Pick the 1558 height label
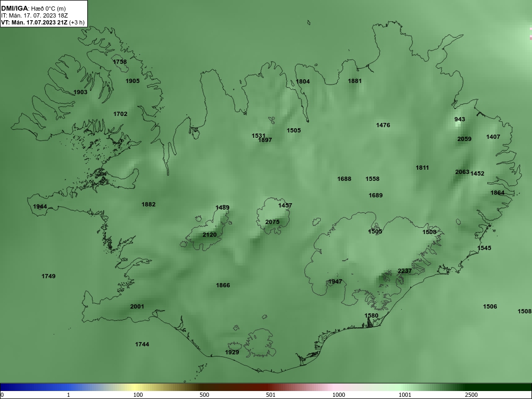Viewport: 532px width, 399px height. [x=372, y=179]
